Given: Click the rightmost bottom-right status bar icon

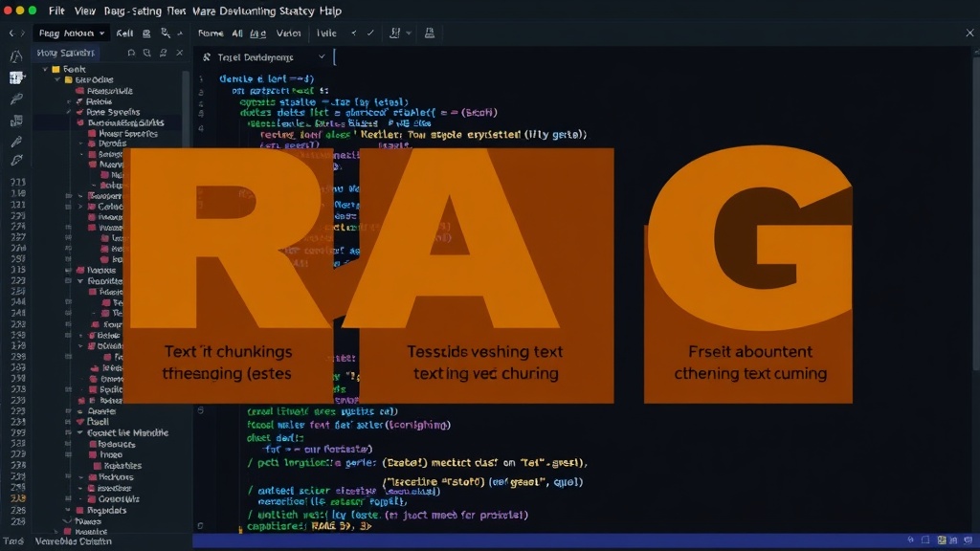Looking at the screenshot, I should pyautogui.click(x=969, y=540).
